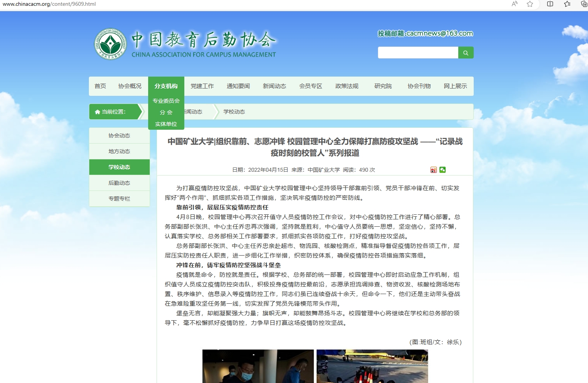The height and width of the screenshot is (383, 588).
Task: Click subheading 冲锋在前，铸牢疫情防控坚强战斗堡垒
Action: click(229, 265)
